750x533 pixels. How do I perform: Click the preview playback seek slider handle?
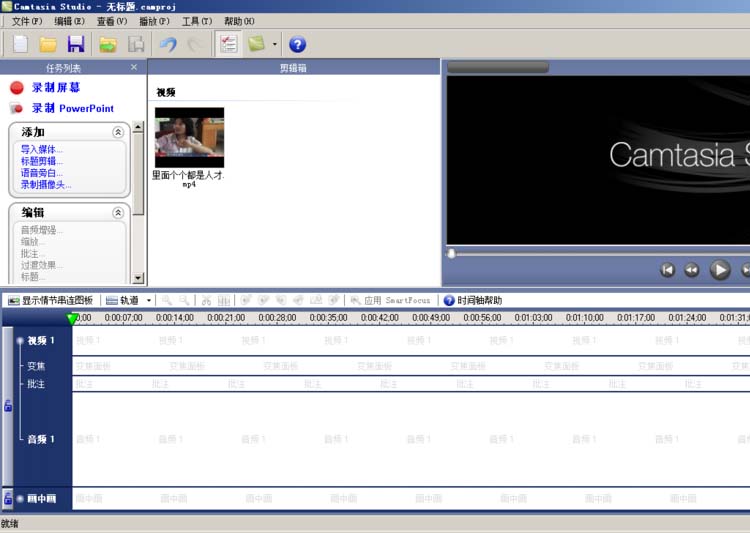(x=451, y=254)
